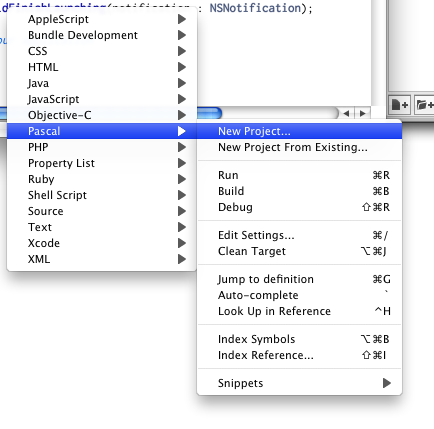
Task: Click the horizontal scrollbar thumb
Action: point(209,113)
